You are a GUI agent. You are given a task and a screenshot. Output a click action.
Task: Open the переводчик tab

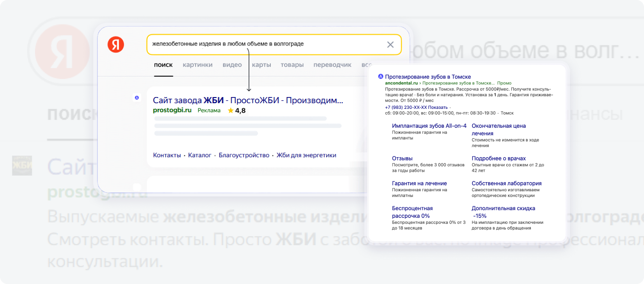click(x=332, y=65)
